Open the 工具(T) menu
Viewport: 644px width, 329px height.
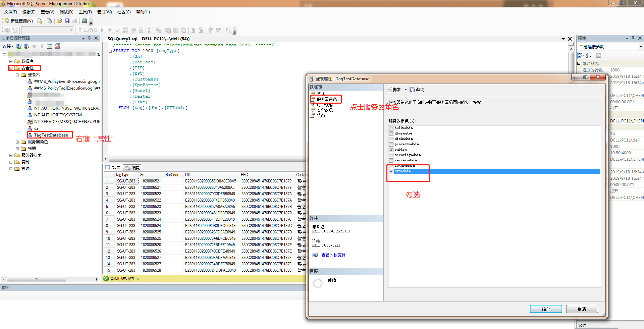point(85,12)
